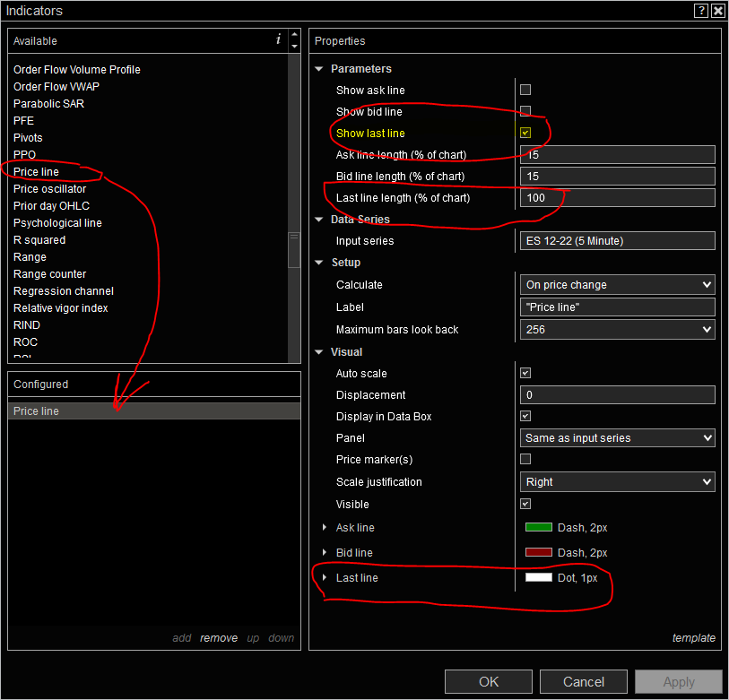Select Parabolic SAR indicator
This screenshot has height=700, width=729.
tap(48, 104)
